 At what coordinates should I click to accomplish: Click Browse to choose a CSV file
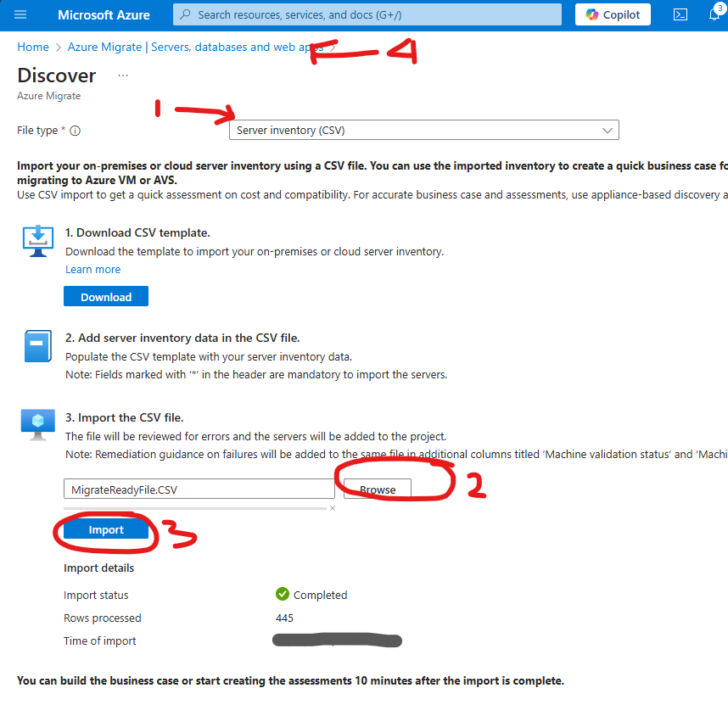(x=378, y=489)
